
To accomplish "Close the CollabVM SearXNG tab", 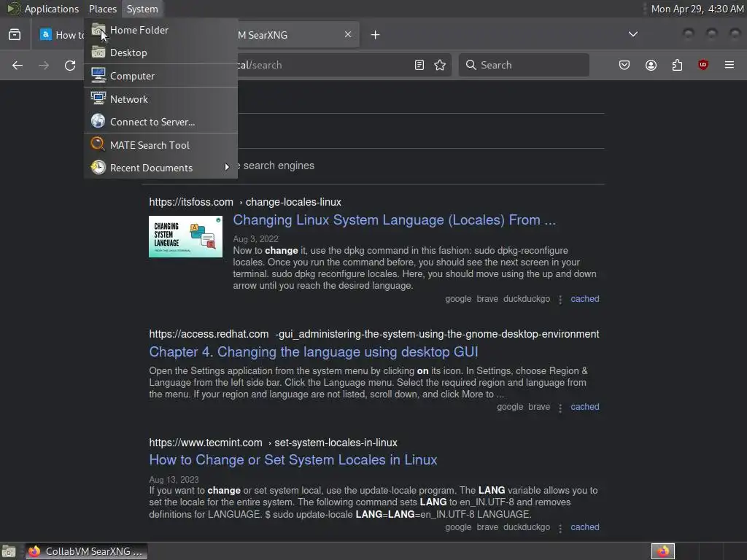I will (x=348, y=34).
